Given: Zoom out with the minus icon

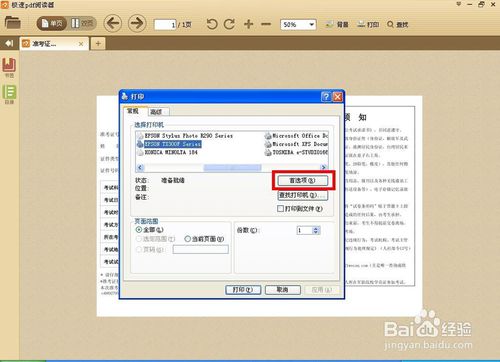Looking at the screenshot, I should [266, 24].
